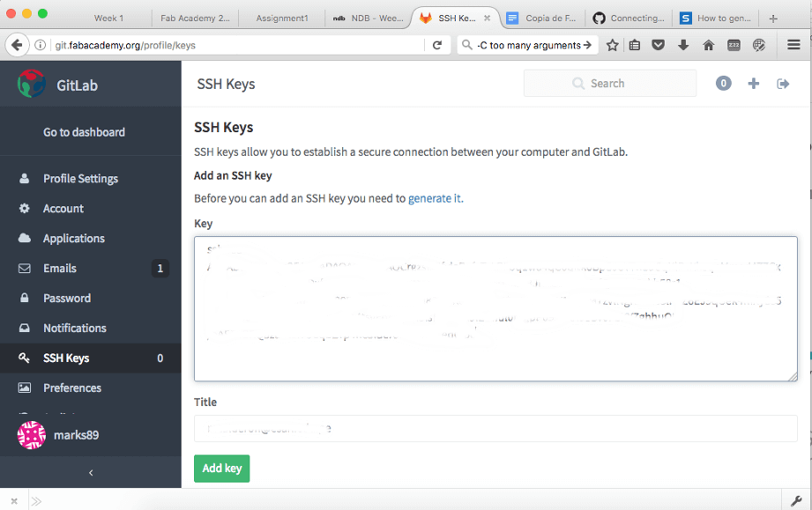The width and height of the screenshot is (812, 510).
Task: Click the globe icon in browser toolbar
Action: (x=759, y=45)
